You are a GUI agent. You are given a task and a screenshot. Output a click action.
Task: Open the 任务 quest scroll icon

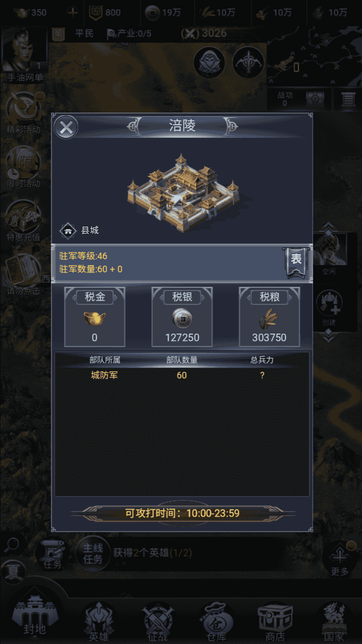click(52, 554)
